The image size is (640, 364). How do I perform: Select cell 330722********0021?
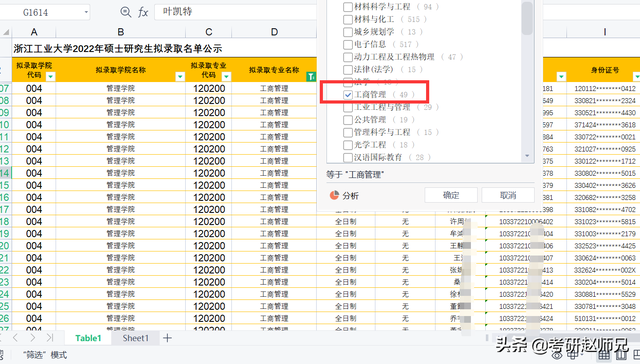[x=605, y=137]
